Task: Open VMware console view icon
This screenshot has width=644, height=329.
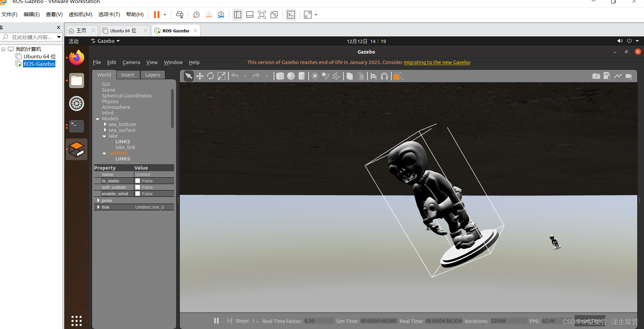Action: (x=291, y=15)
